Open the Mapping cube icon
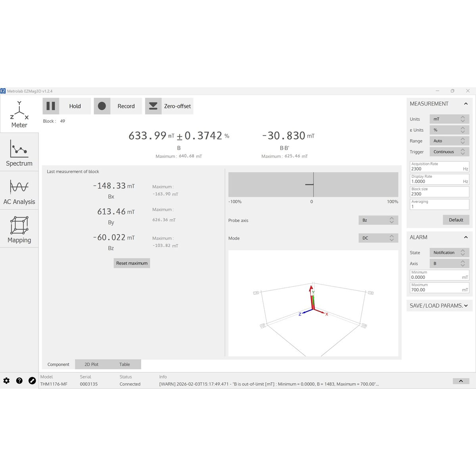476x476 pixels. pyautogui.click(x=19, y=225)
